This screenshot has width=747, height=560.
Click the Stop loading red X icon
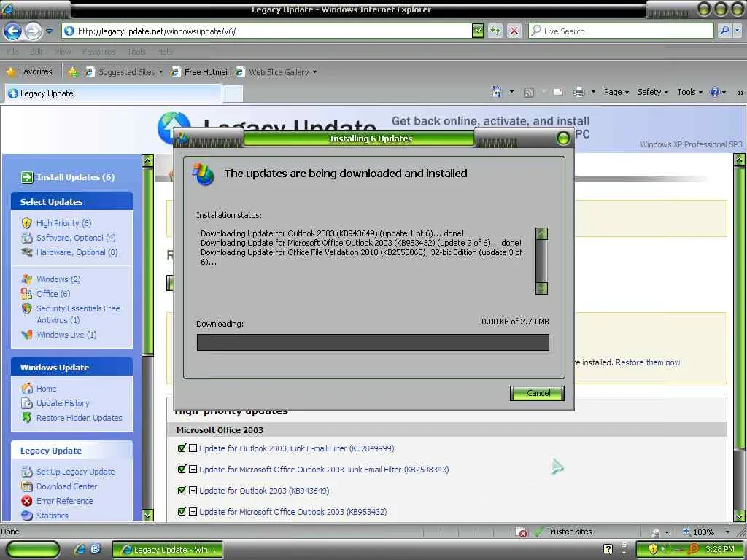tap(514, 31)
